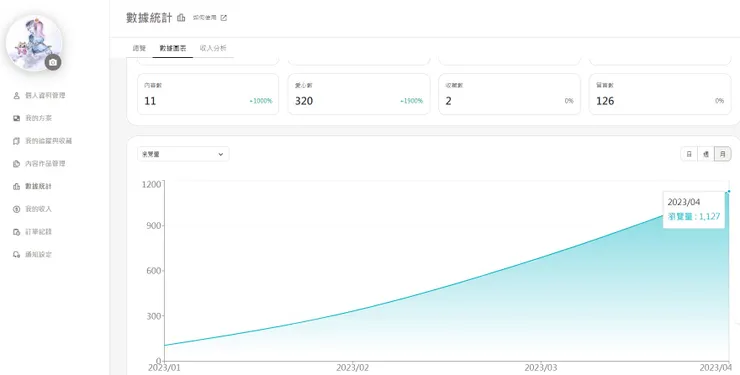Viewport: 740px width, 375px height.
Task: Click the +1900% growth figure
Action: [x=411, y=101]
